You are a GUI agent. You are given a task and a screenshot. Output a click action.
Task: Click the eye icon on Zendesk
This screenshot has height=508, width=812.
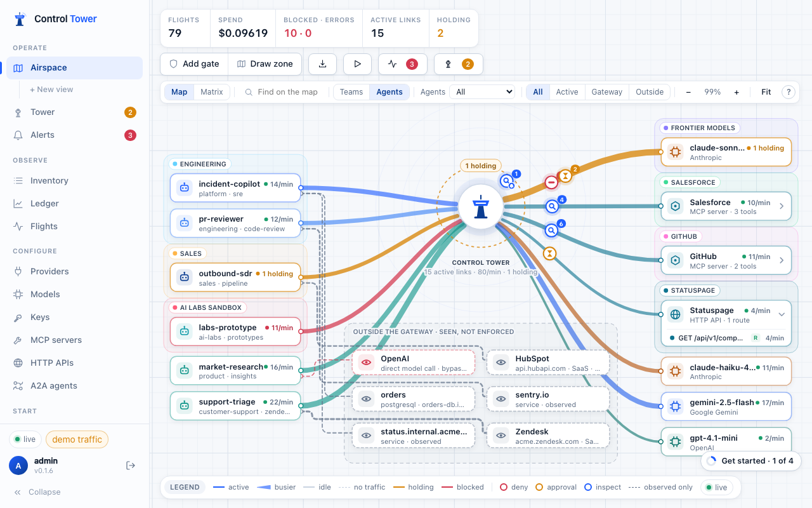(x=502, y=436)
